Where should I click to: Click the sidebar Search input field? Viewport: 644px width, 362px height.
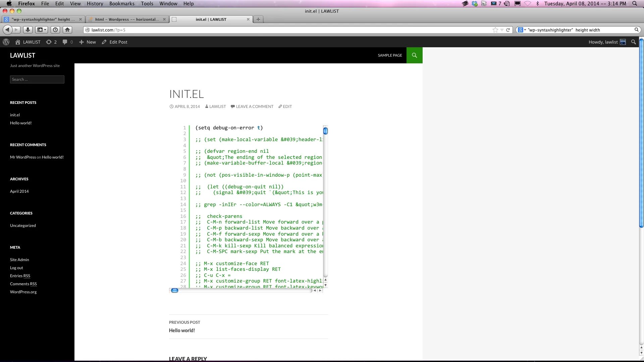click(37, 79)
